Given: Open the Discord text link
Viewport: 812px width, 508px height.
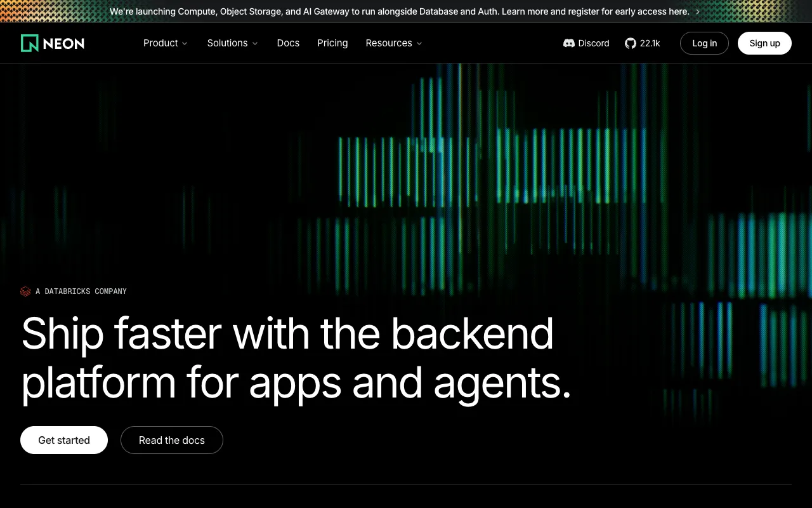Looking at the screenshot, I should (594, 43).
